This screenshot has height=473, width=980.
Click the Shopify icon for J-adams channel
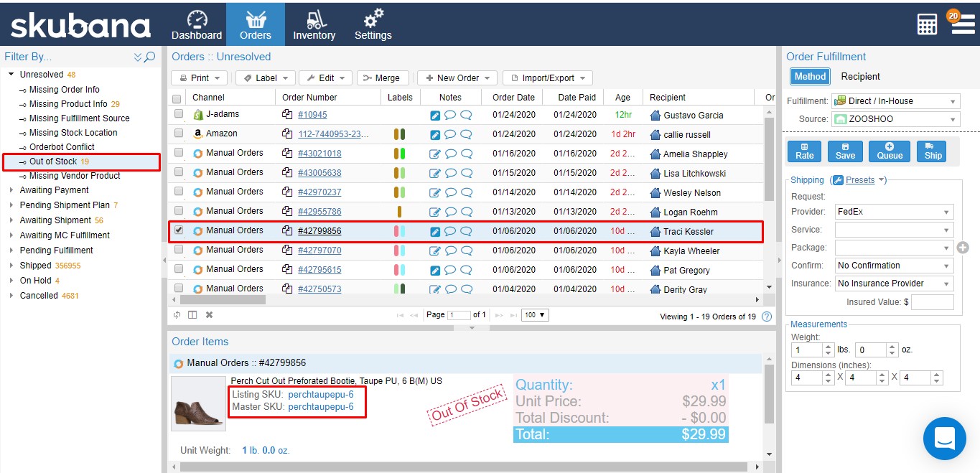[x=199, y=114]
